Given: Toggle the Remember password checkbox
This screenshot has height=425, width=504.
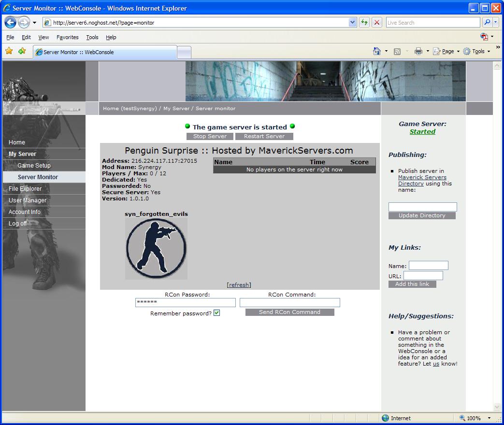Looking at the screenshot, I should coord(216,313).
